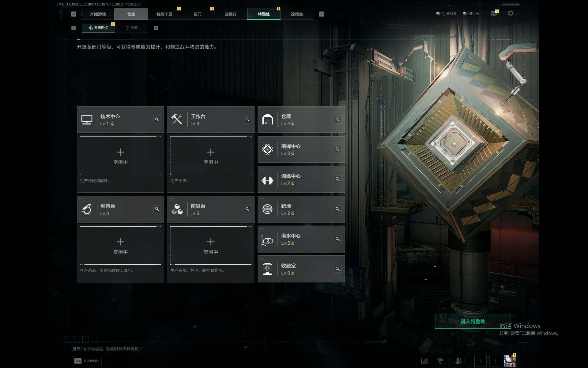Click the flag icon in bottom bar
588x368 pixels.
pos(440,361)
